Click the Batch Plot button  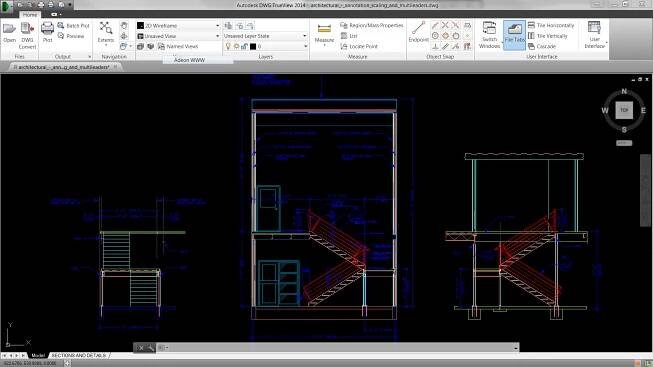[x=73, y=25]
